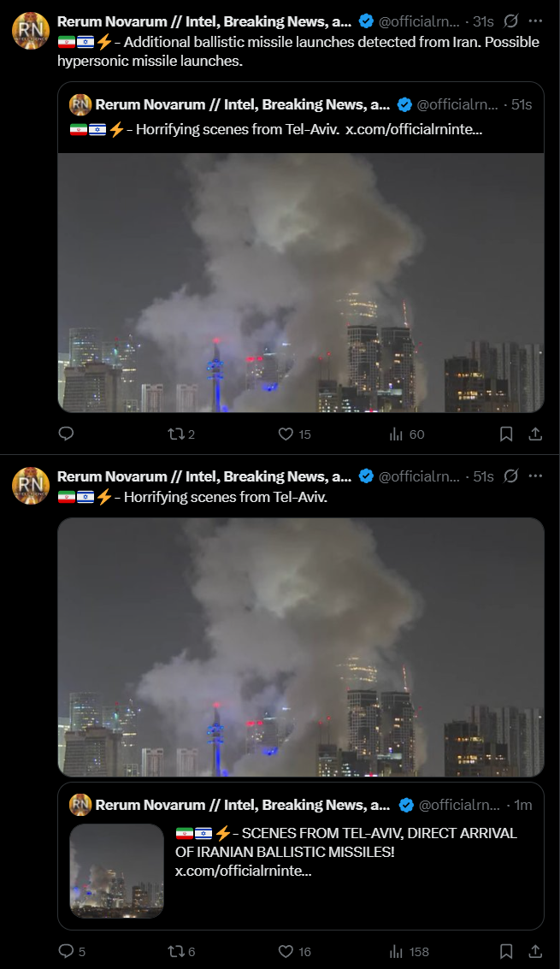This screenshot has width=560, height=969.
Task: Like the first tweet with 15 likes
Action: point(294,434)
